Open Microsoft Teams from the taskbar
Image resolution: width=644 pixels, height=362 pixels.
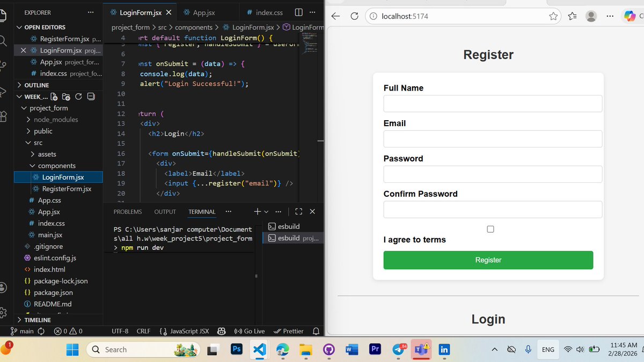coord(421,350)
